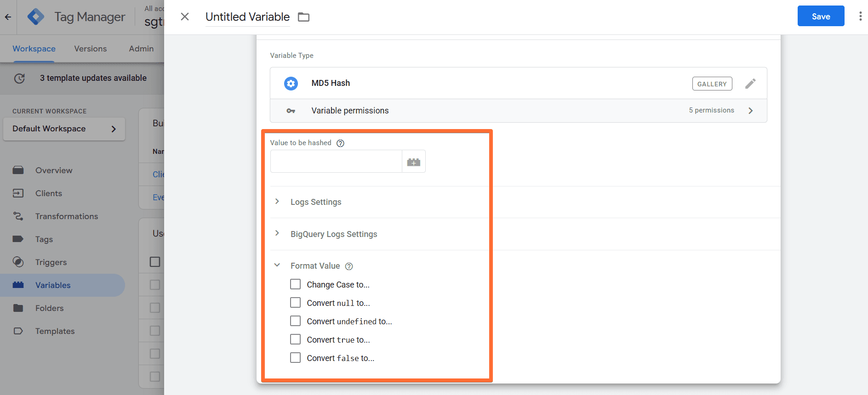Screen dimensions: 868x395
Task: Click the folder icon next to Untitled Variable
Action: [303, 17]
